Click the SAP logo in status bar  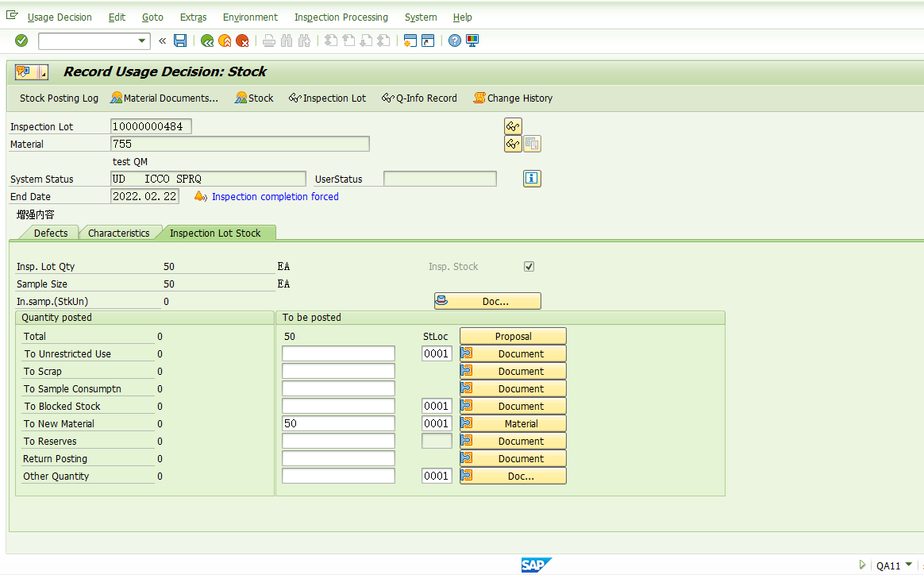pos(537,565)
